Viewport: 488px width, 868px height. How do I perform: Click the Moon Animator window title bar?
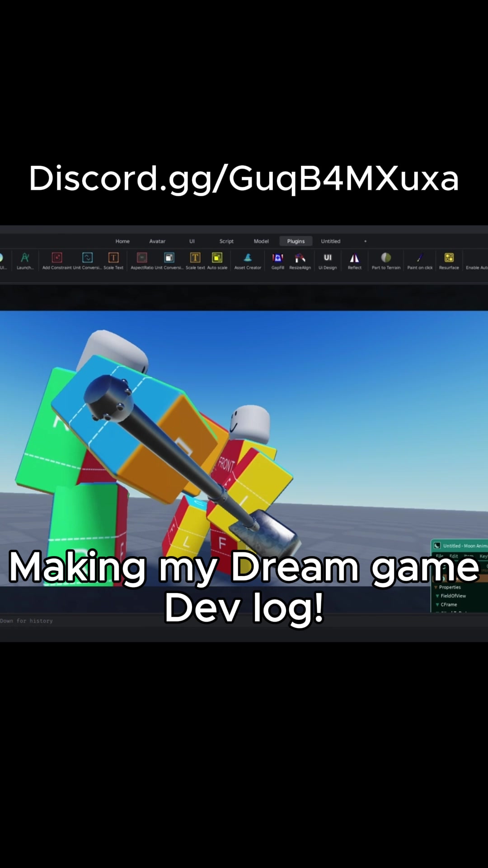point(460,546)
